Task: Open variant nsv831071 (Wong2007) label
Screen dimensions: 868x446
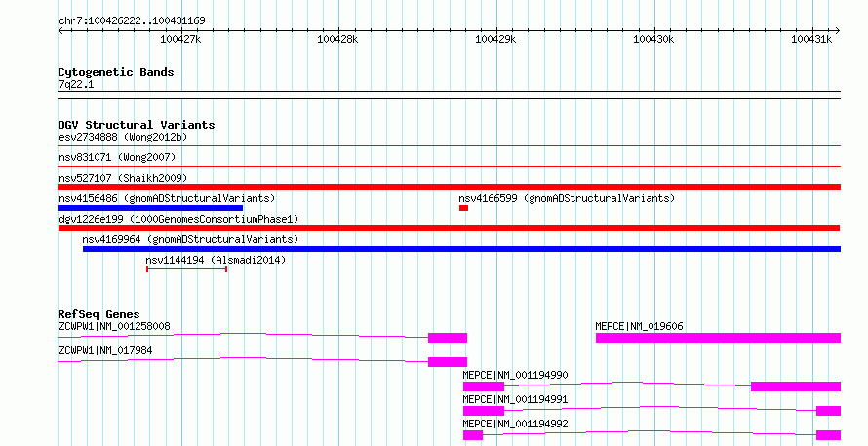Action: (x=117, y=157)
